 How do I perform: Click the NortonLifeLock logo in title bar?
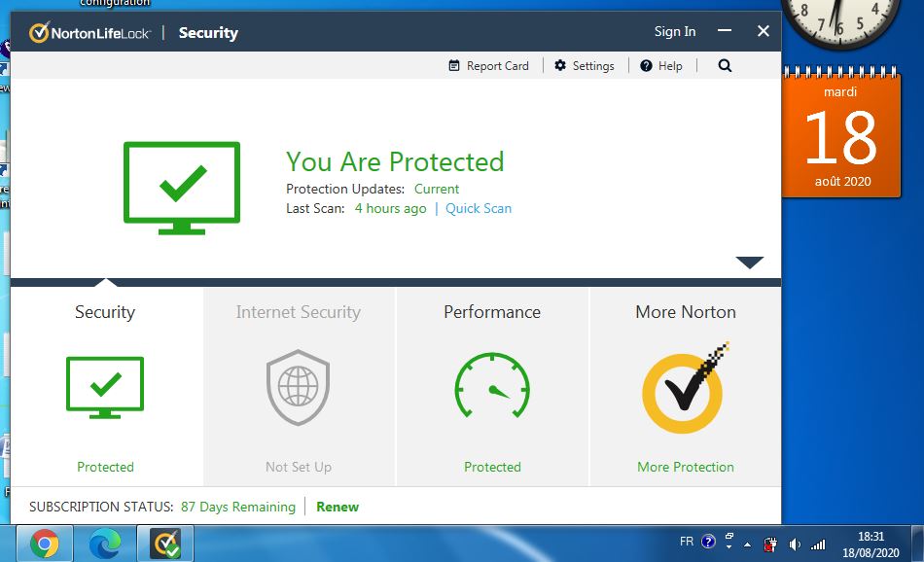pos(89,32)
